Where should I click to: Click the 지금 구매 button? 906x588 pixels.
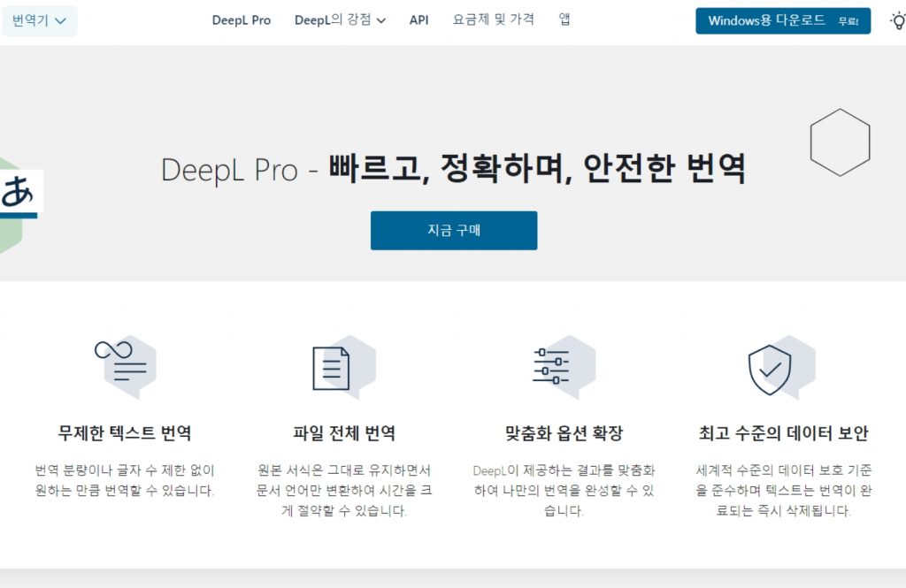[453, 230]
